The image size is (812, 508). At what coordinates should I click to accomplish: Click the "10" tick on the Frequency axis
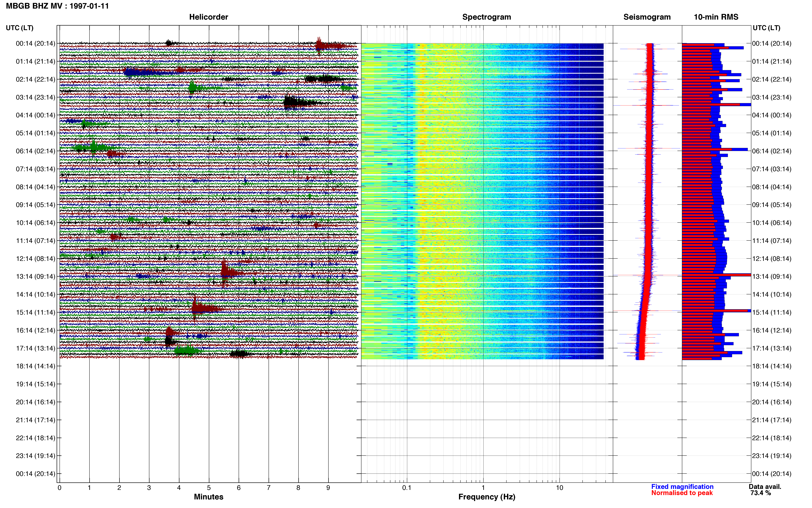559,488
